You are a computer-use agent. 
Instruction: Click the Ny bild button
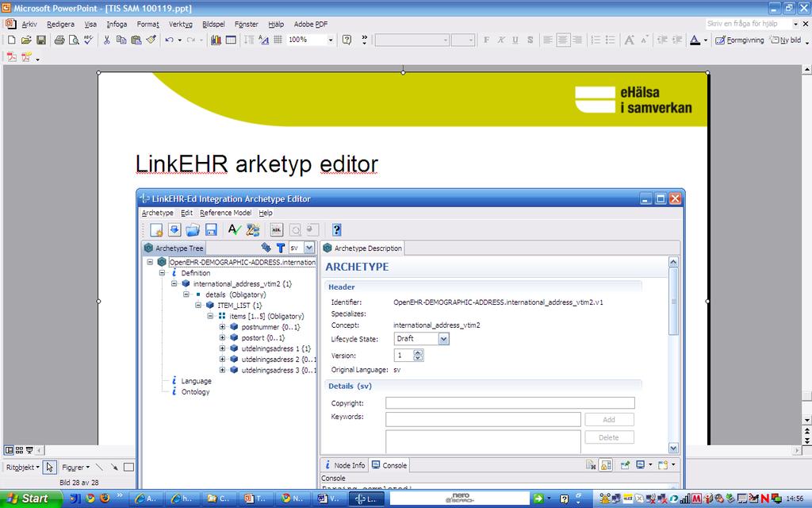(x=786, y=40)
